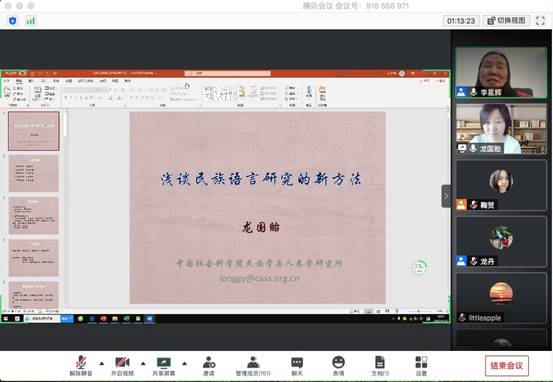The width and height of the screenshot is (553, 382).
Task: Expand share options arrow beside 共享屏幕
Action: (x=184, y=363)
